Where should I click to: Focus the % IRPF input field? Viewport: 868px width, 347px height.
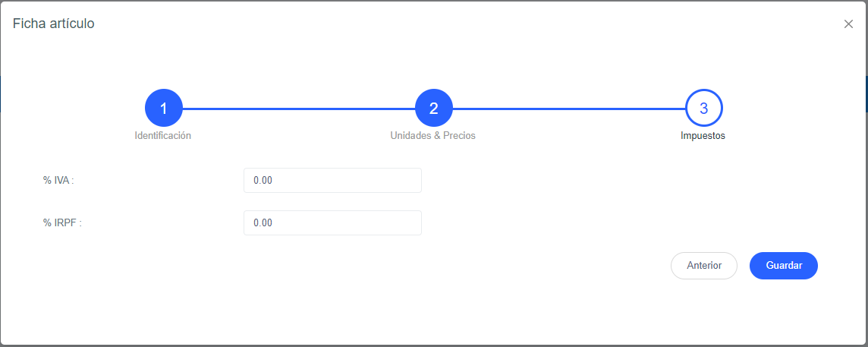(332, 223)
